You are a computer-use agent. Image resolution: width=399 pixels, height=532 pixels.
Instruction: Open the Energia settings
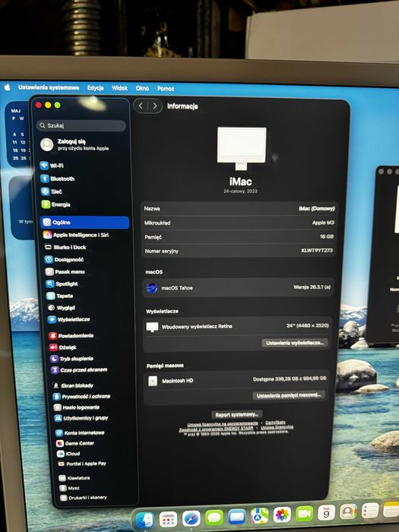pos(56,204)
